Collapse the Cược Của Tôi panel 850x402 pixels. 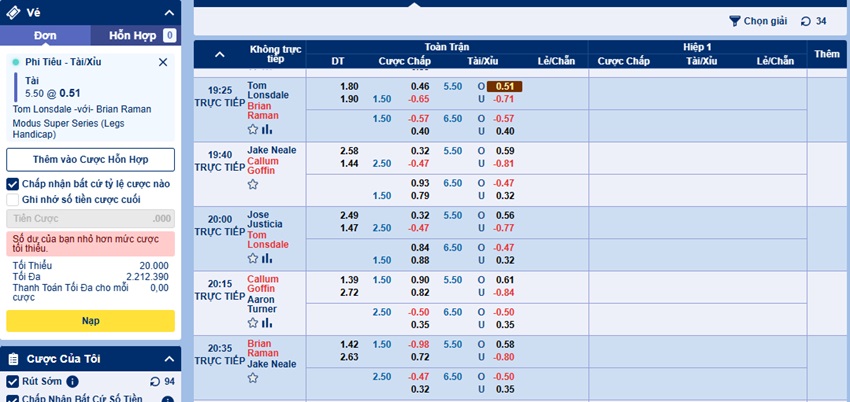[169, 359]
